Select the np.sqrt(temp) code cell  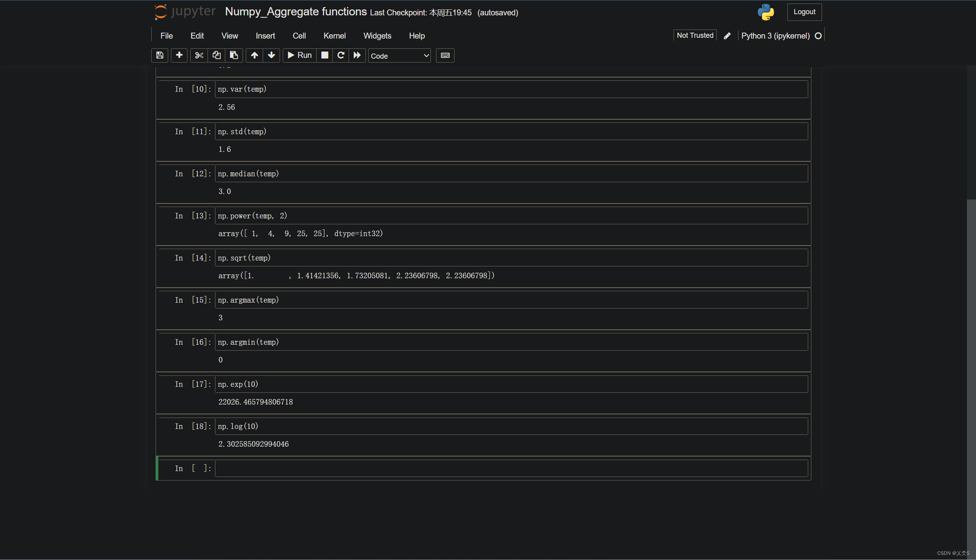511,258
